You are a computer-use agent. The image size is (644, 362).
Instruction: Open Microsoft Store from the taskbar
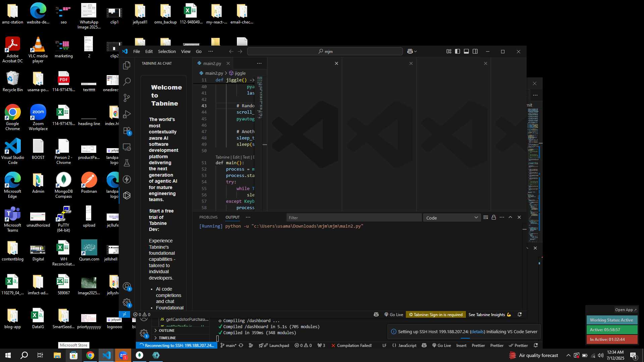[x=74, y=355]
